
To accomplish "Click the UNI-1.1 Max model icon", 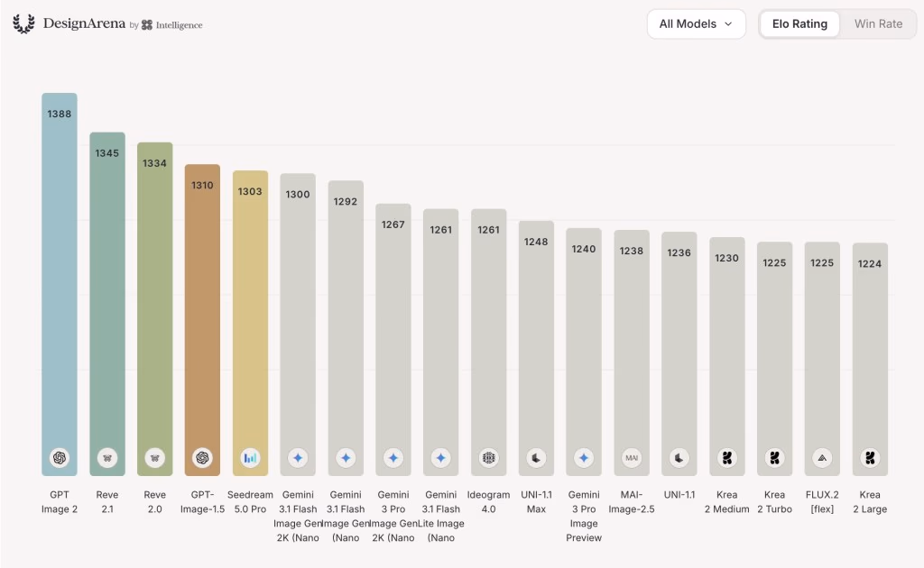I will [x=536, y=457].
